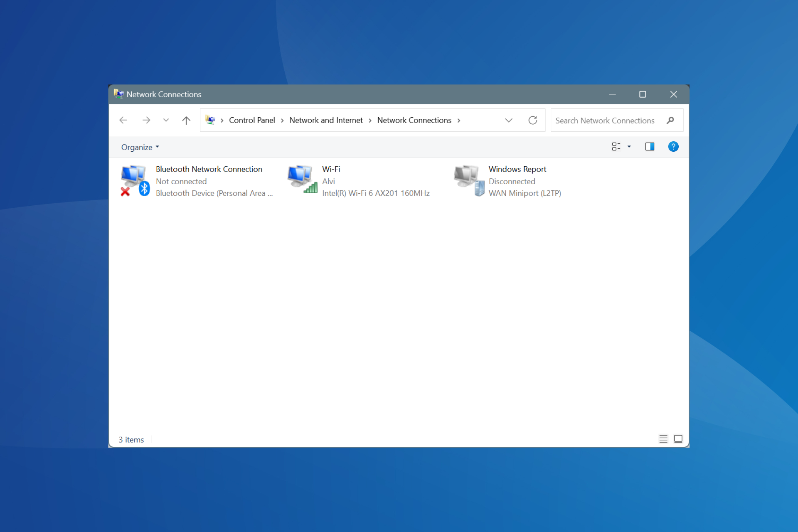The width and height of the screenshot is (798, 532).
Task: Expand chevron after Network Connections breadcrumb
Action: (x=459, y=121)
